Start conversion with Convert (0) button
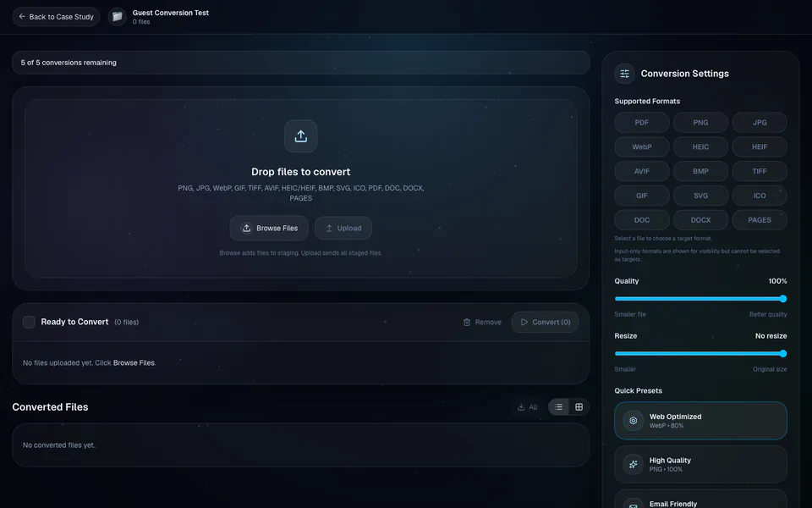812x508 pixels. click(x=546, y=322)
